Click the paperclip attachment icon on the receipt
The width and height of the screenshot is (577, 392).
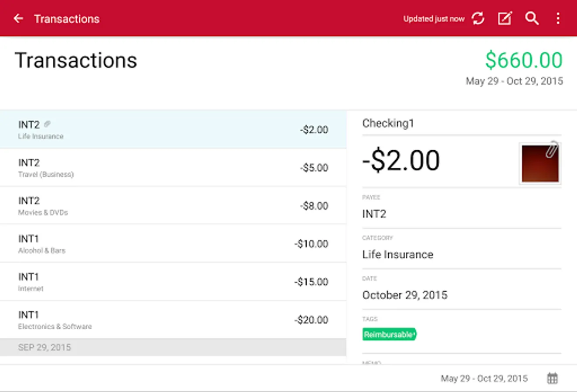tap(552, 149)
